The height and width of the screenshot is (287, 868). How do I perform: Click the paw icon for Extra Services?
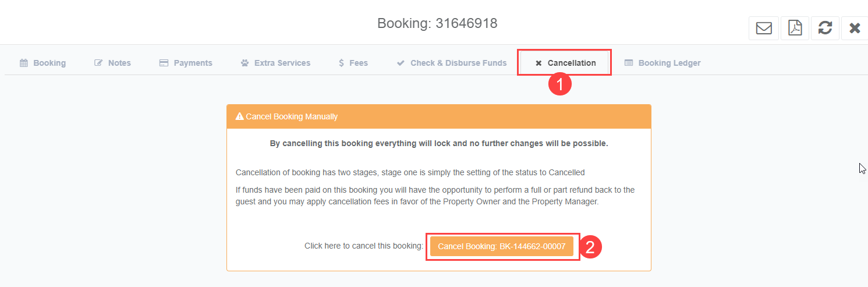(x=245, y=63)
